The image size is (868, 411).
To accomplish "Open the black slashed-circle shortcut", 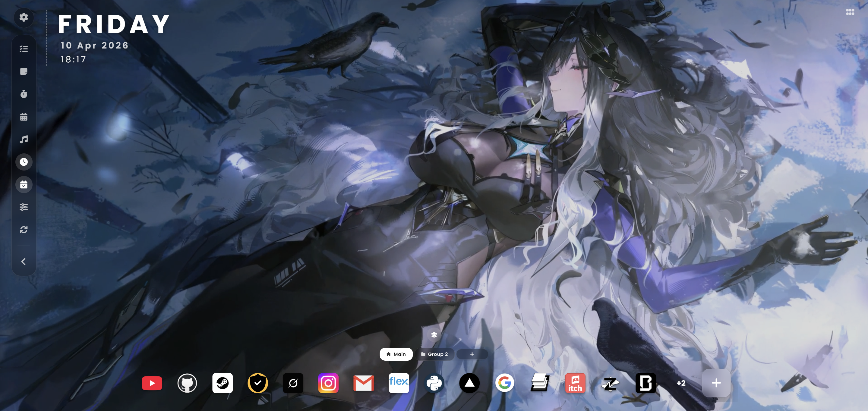I will point(293,383).
